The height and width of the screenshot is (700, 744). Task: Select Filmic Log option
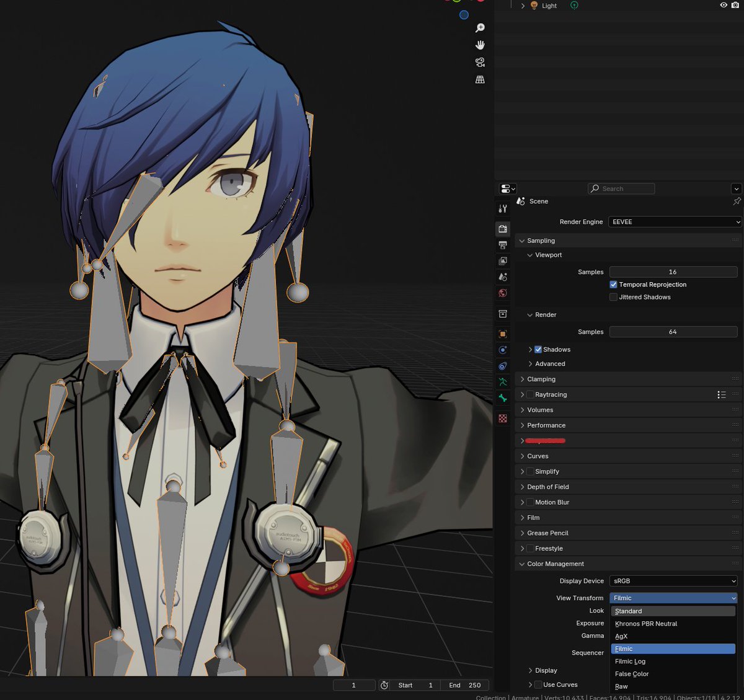point(673,662)
